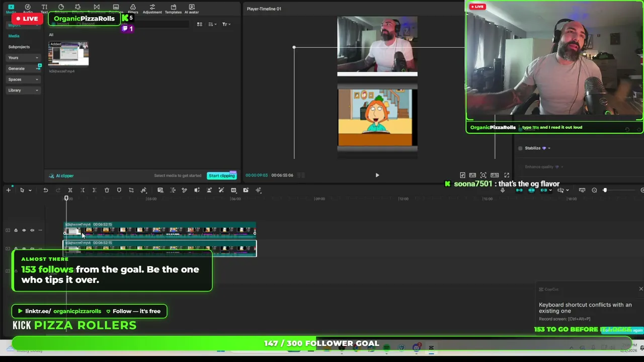Select the All media category
The height and width of the screenshot is (362, 644).
point(51,35)
